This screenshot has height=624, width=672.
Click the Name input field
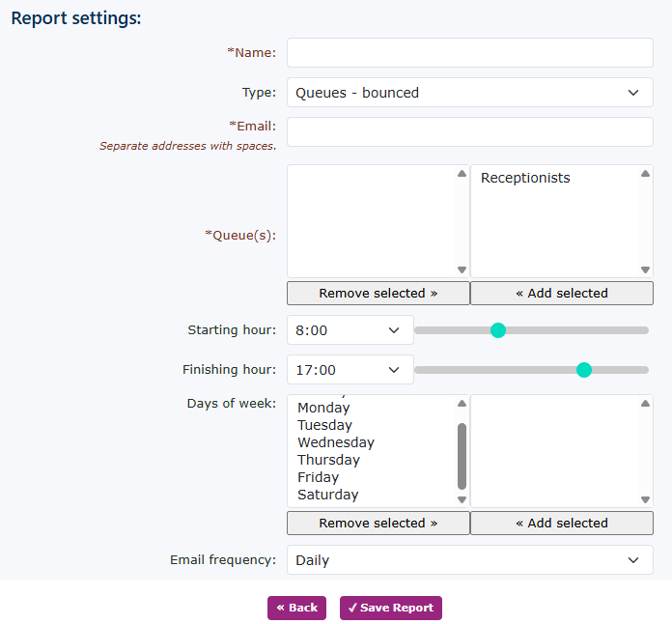[x=469, y=53]
